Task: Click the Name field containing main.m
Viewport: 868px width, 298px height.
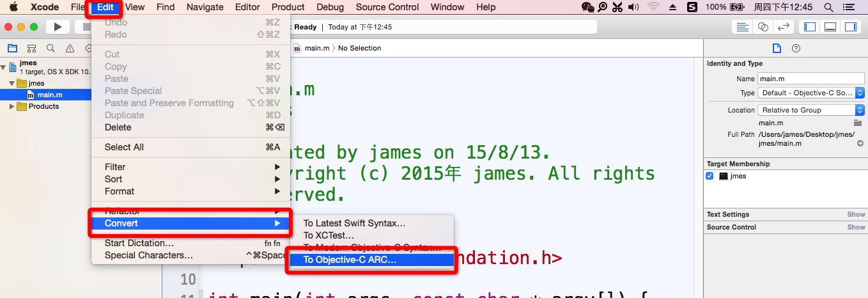Action: [810, 79]
